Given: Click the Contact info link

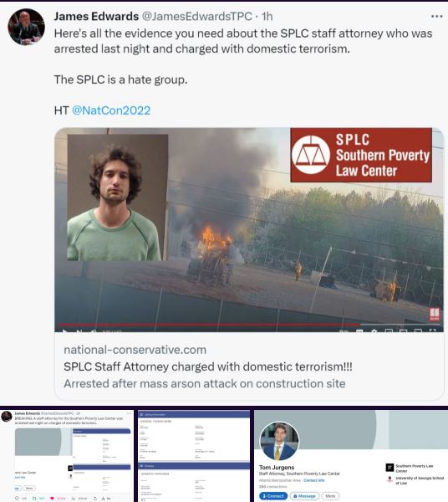Looking at the screenshot, I should coord(314,480).
